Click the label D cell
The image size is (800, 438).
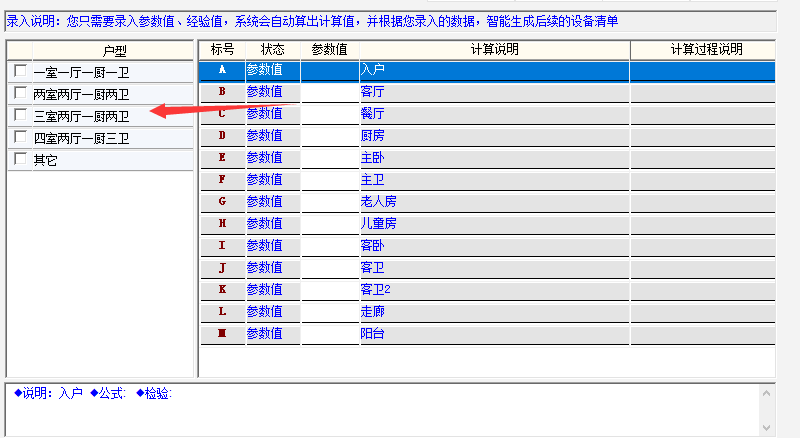pyautogui.click(x=222, y=136)
